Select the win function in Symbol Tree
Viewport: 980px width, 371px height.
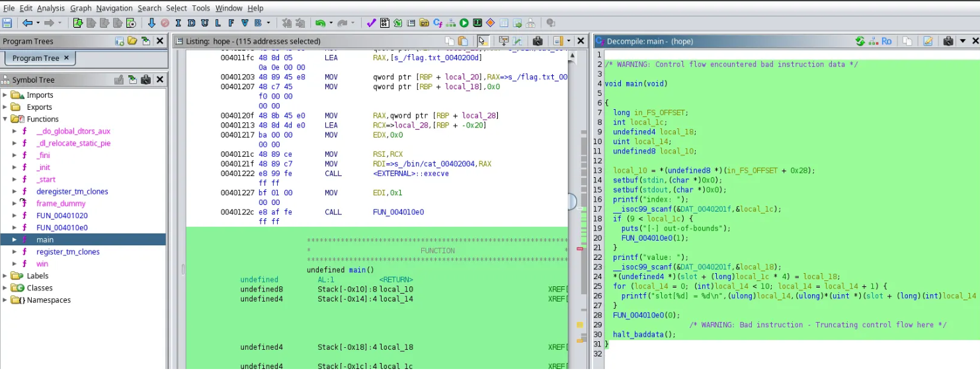click(42, 264)
